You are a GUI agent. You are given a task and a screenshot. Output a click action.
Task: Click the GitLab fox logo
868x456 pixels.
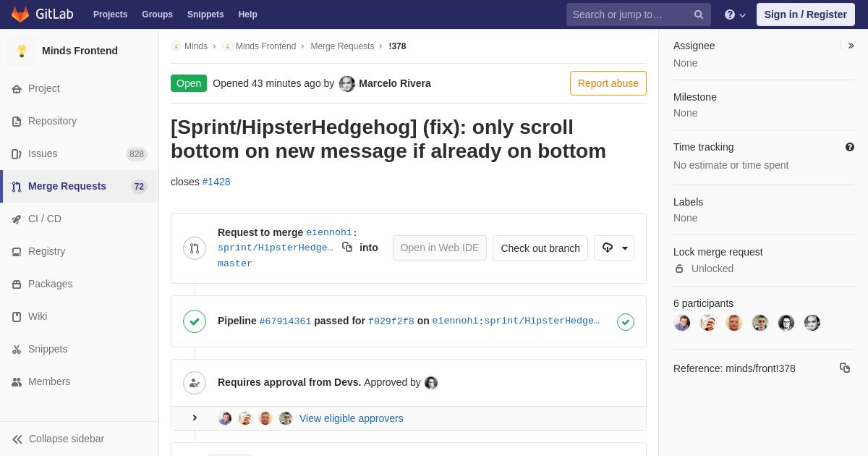point(20,14)
